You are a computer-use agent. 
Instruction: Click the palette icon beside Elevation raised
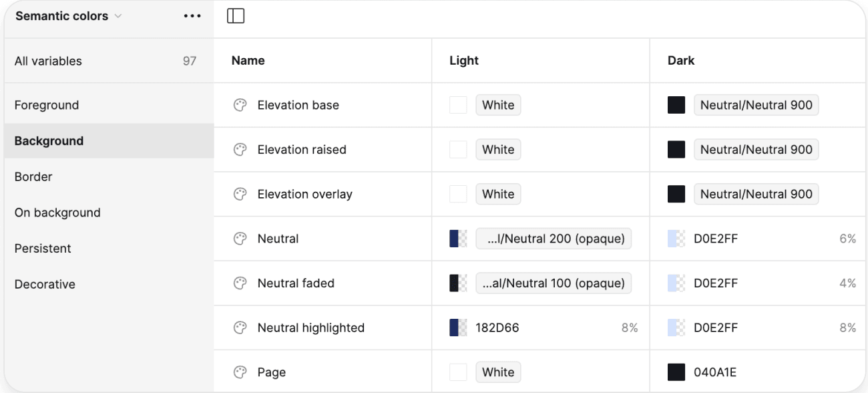click(240, 150)
